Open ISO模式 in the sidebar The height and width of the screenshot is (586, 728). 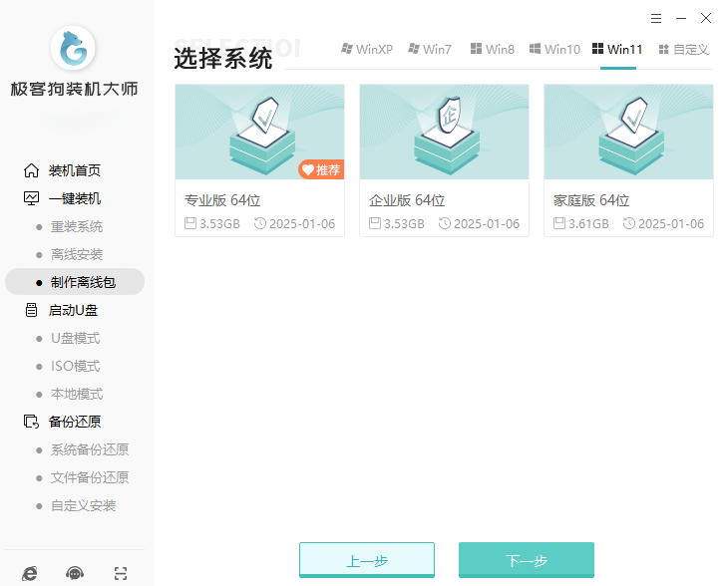[x=75, y=366]
